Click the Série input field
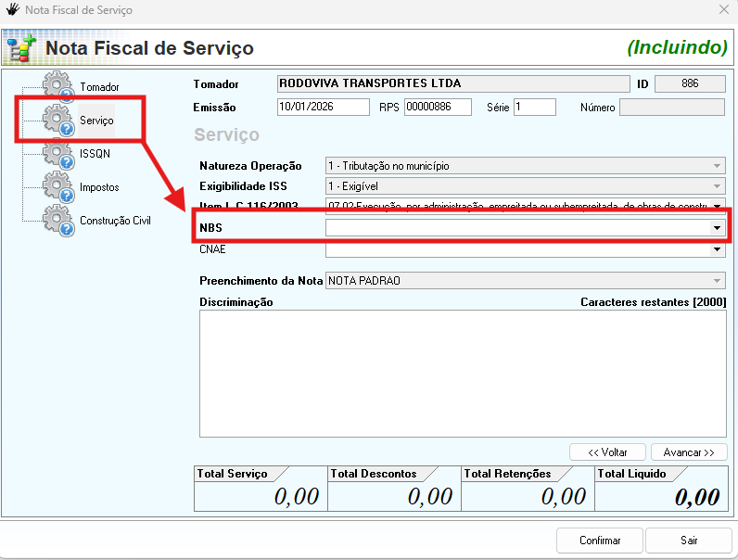The height and width of the screenshot is (560, 738). [534, 108]
